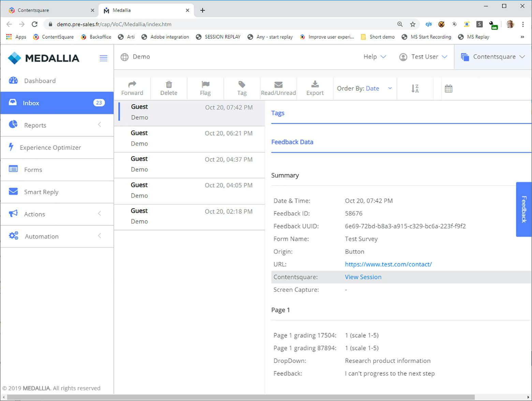Expand the Automation submenu chevron
Screen dimensions: 532x401
[x=100, y=236]
